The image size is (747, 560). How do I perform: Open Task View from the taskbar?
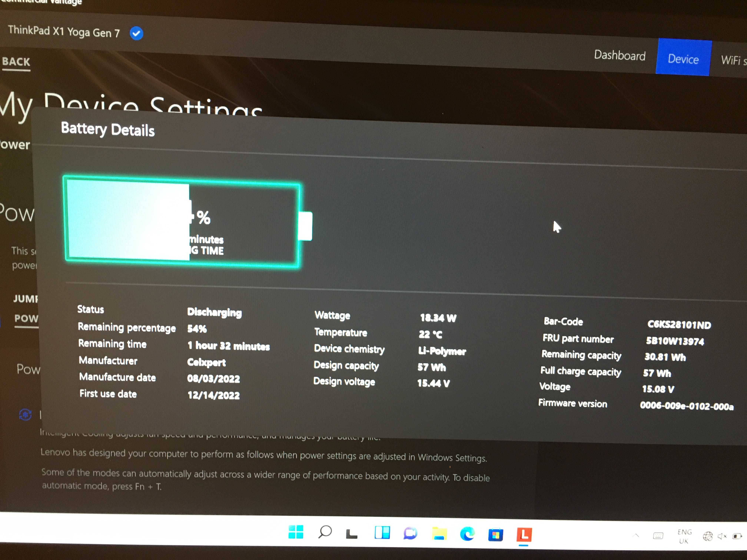352,534
